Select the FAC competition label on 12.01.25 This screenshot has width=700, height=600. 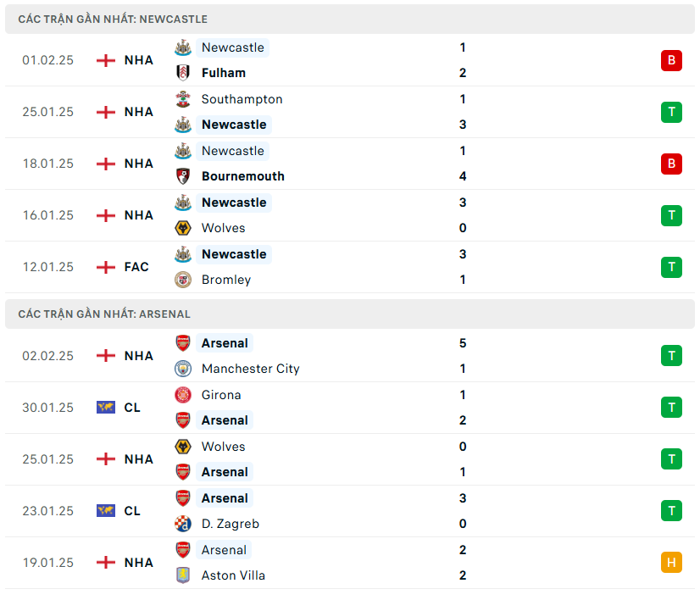pos(136,267)
